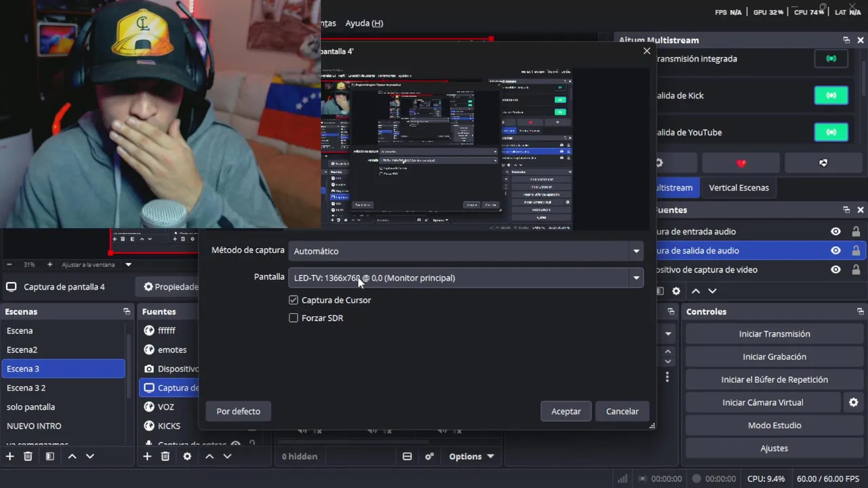Image resolution: width=868 pixels, height=488 pixels.
Task: Select the Escena2 scene
Action: pos(63,350)
